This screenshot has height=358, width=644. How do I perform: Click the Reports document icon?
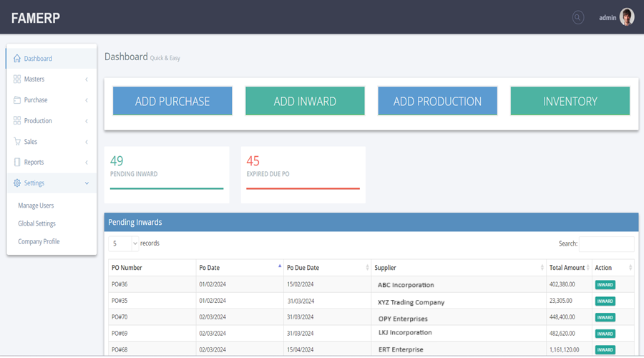pos(17,163)
